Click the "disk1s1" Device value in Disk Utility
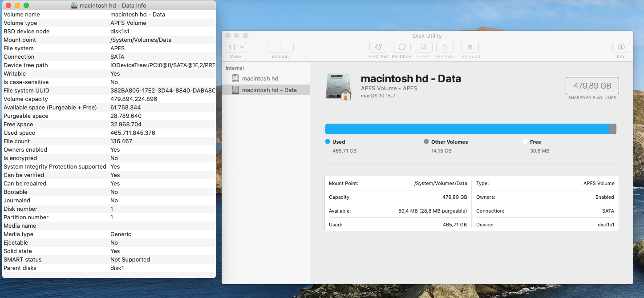The width and height of the screenshot is (644, 298). (x=606, y=225)
